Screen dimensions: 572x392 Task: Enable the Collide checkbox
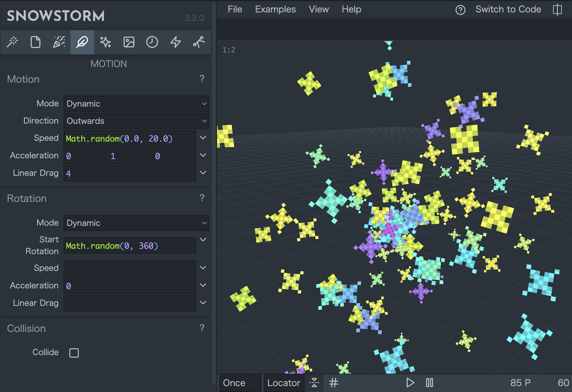pyautogui.click(x=74, y=353)
